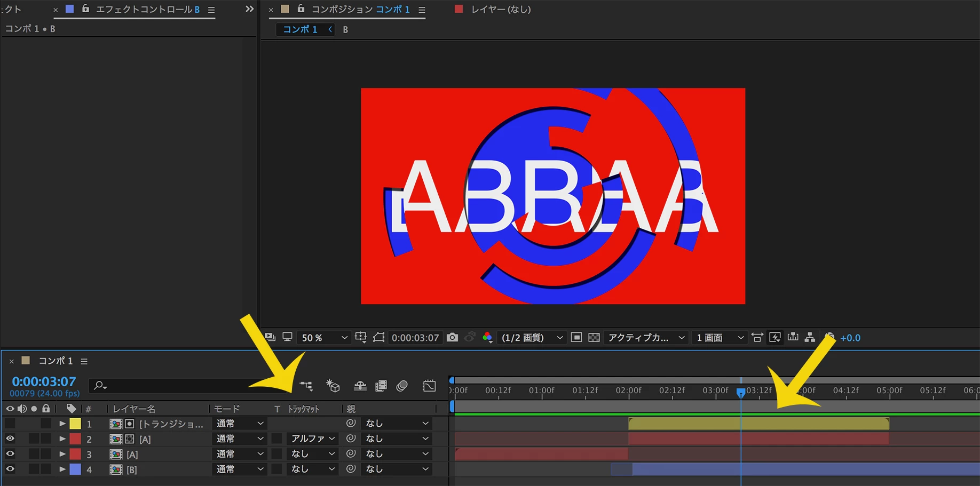980x486 pixels.
Task: Toggle pixel aspect ratio correction icon
Action: click(757, 337)
